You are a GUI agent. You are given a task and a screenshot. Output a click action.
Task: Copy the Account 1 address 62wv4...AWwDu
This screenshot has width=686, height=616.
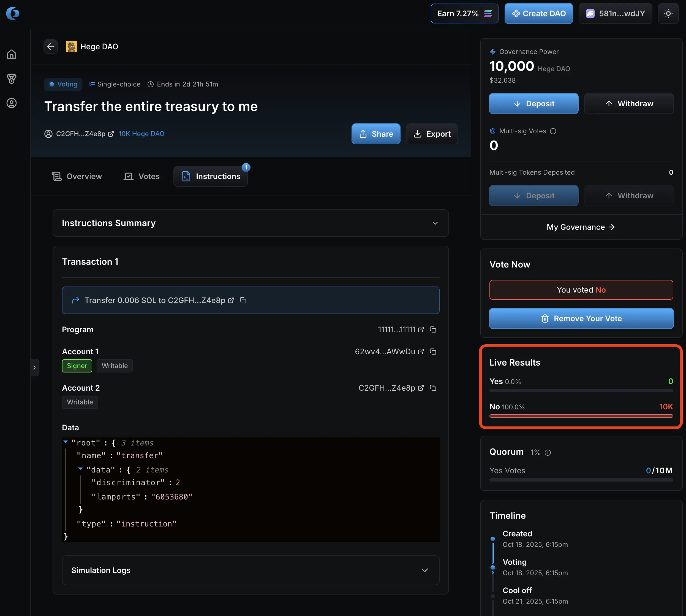tap(433, 352)
